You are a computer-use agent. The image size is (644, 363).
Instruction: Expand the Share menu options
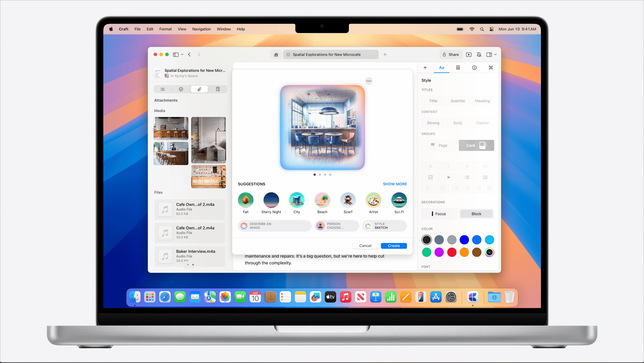click(x=451, y=54)
